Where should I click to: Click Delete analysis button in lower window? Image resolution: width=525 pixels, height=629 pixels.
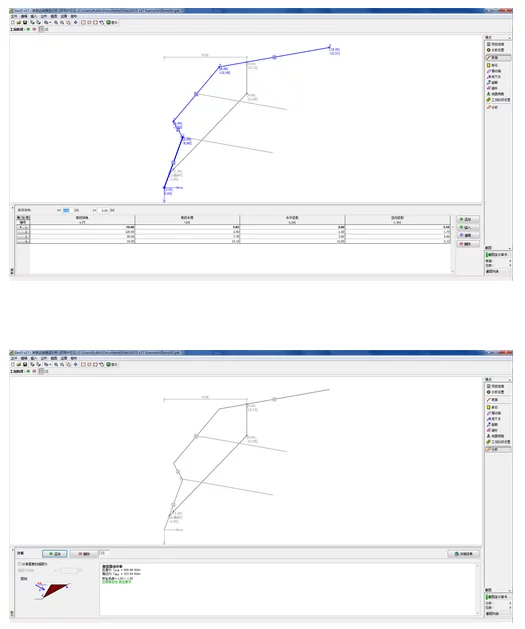click(84, 554)
